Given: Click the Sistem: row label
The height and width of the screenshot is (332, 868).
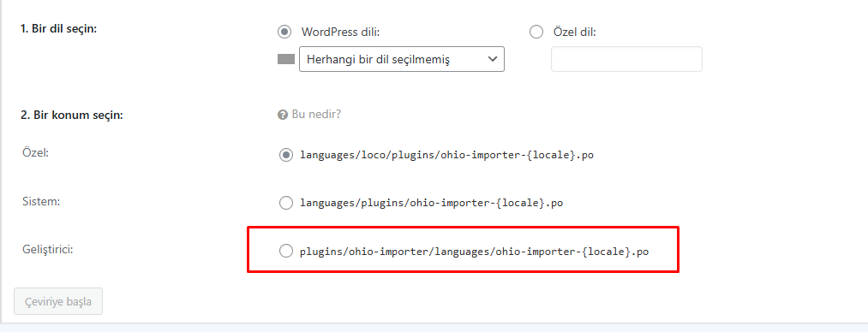Looking at the screenshot, I should tap(40, 201).
